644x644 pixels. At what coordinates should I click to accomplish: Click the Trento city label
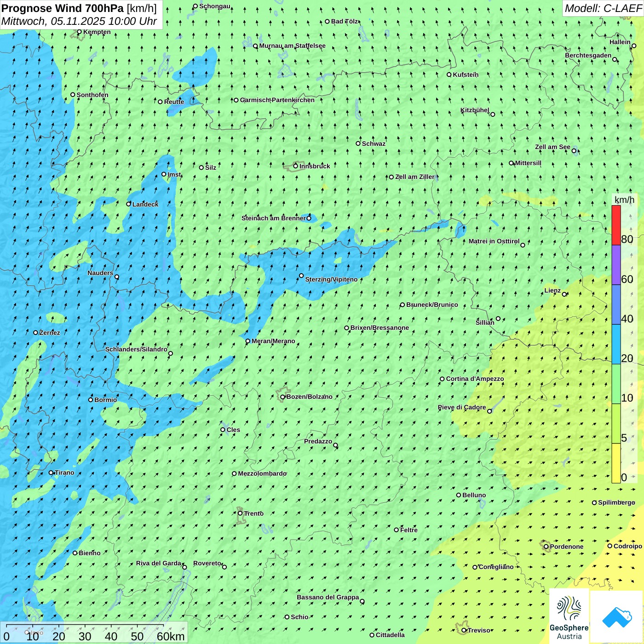point(254,513)
